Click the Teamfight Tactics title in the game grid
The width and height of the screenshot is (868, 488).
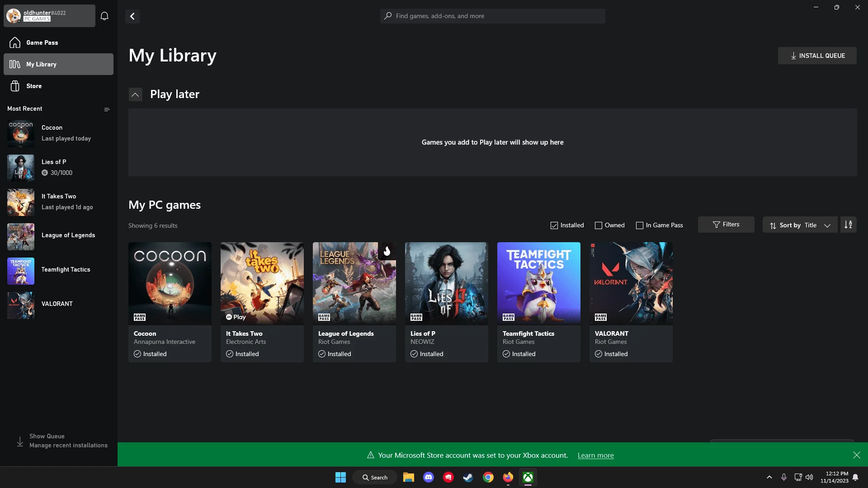tap(528, 333)
